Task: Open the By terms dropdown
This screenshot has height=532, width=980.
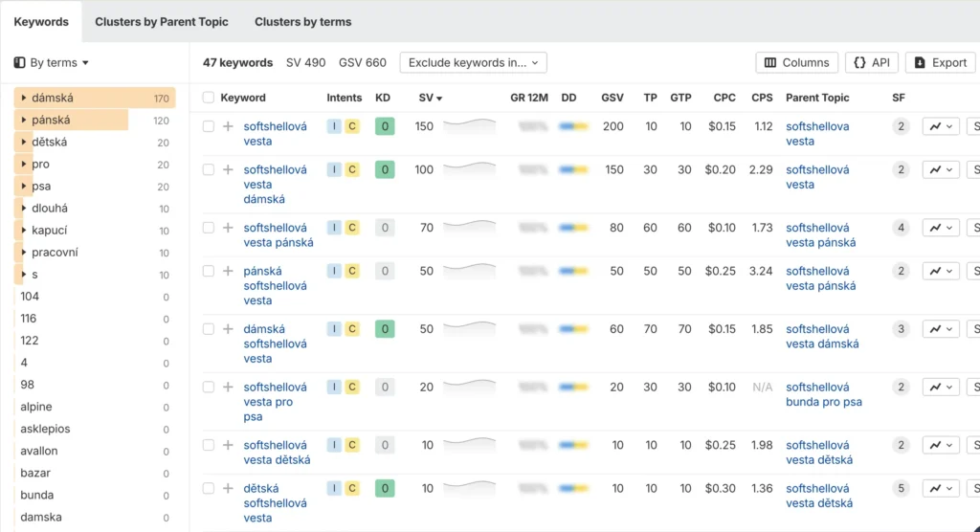Action: pos(52,62)
